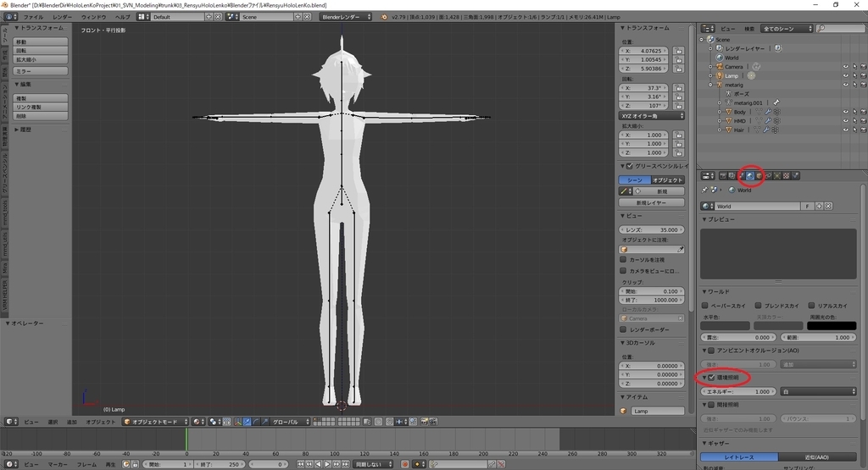Play the animation in reverse
868x470 pixels.
[319, 464]
